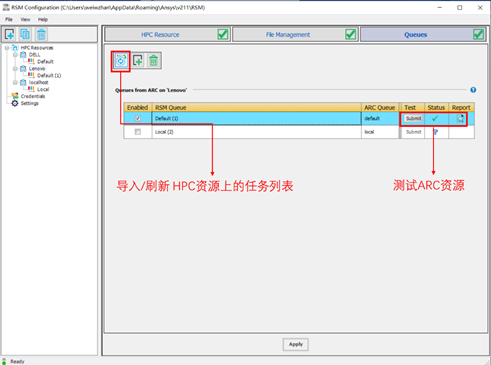Open the View menu
This screenshot has width=491, height=365.
[x=25, y=19]
